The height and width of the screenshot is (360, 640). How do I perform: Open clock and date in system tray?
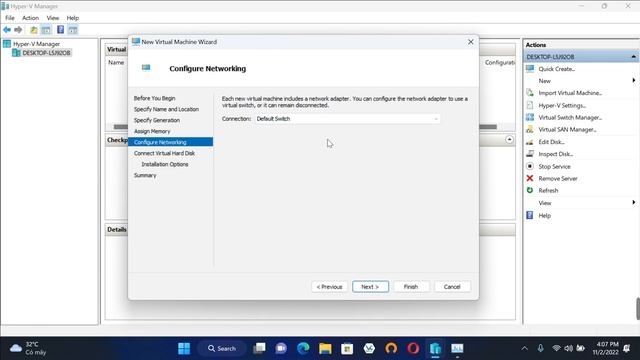point(607,348)
